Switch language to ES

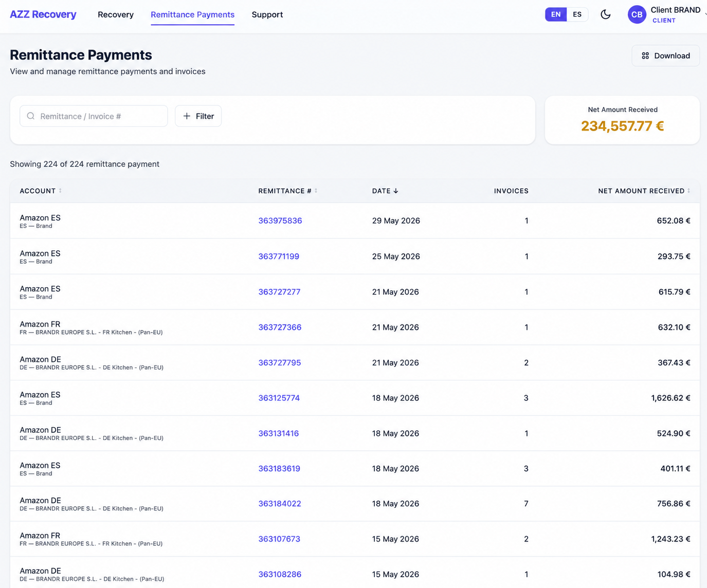point(577,14)
